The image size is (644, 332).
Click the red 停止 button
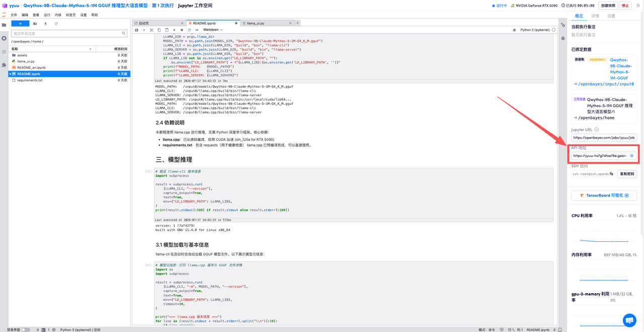[x=625, y=6]
